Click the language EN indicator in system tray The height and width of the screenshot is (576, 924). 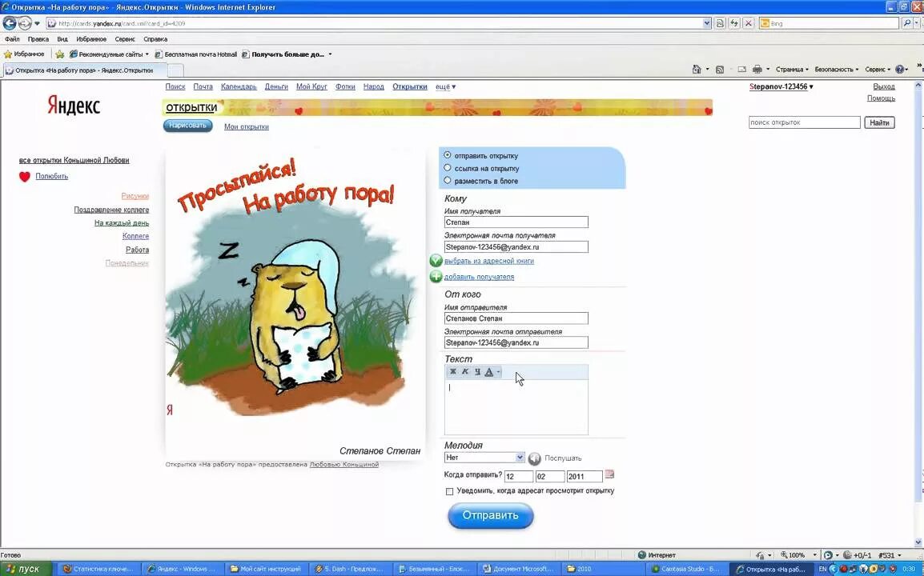[822, 569]
